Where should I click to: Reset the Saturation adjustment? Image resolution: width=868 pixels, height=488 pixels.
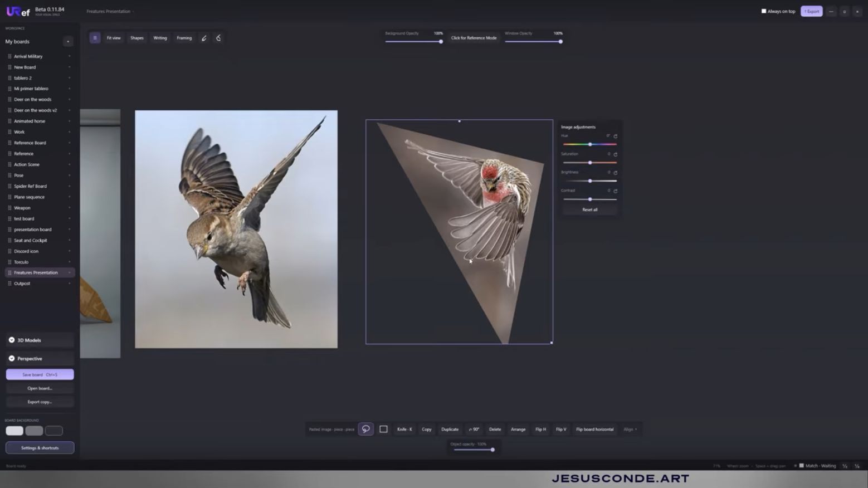[x=616, y=154]
